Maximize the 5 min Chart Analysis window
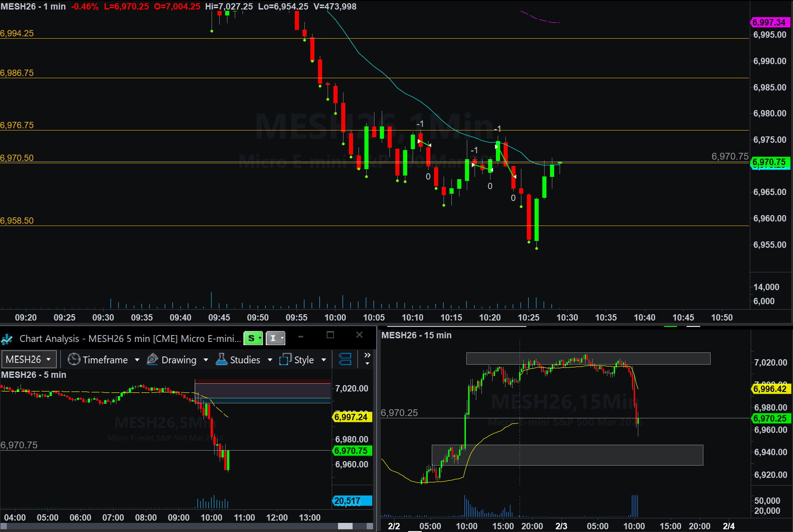 [330, 335]
